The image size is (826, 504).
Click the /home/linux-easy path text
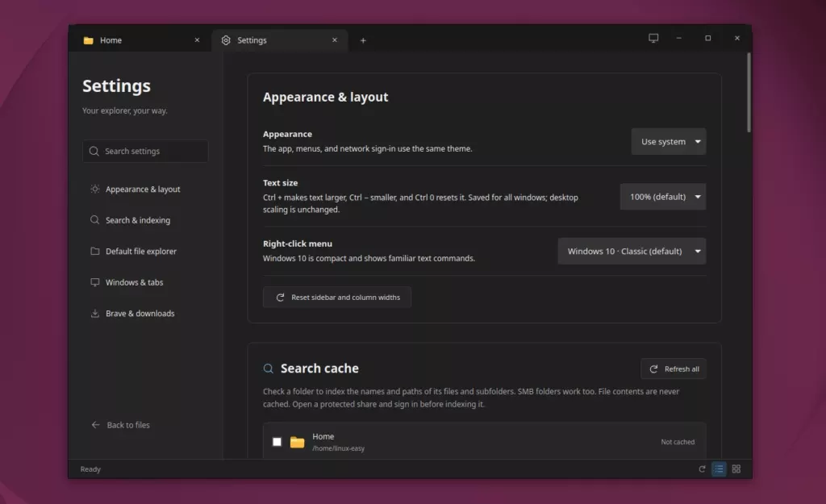click(338, 448)
